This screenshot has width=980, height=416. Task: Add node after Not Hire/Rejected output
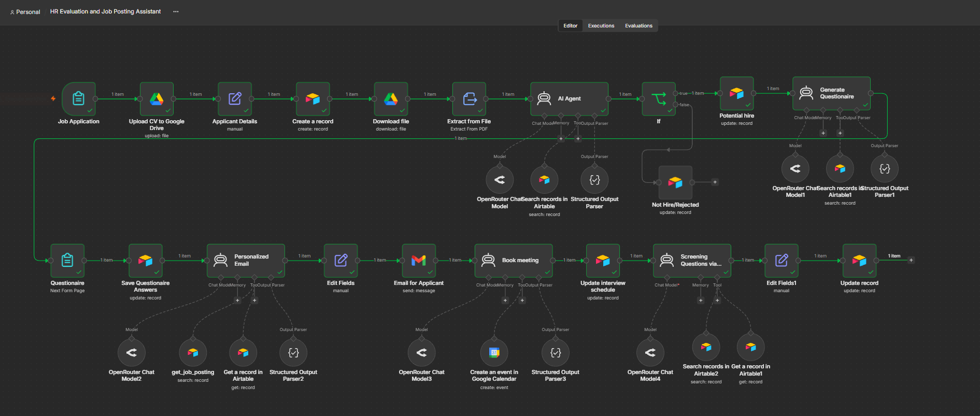(x=715, y=182)
